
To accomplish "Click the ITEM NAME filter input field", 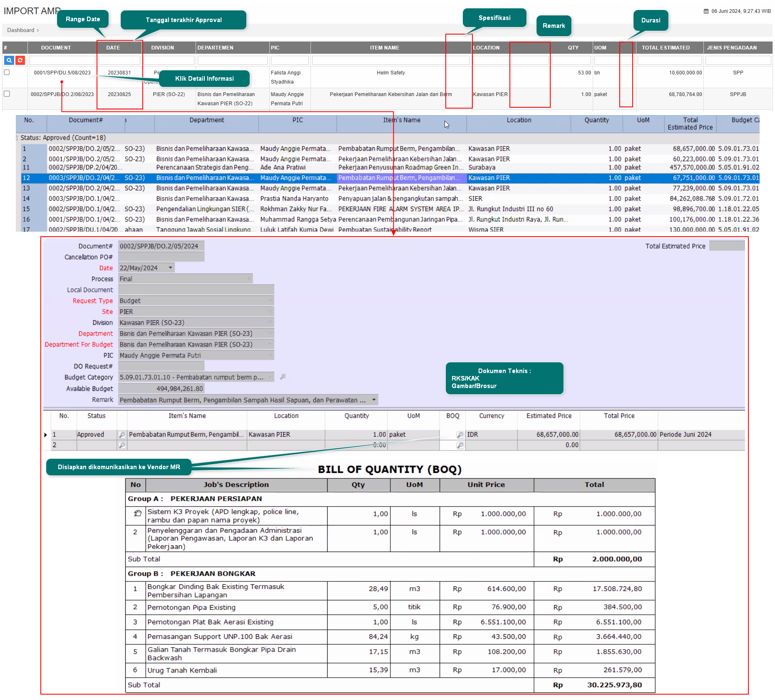I will click(390, 60).
